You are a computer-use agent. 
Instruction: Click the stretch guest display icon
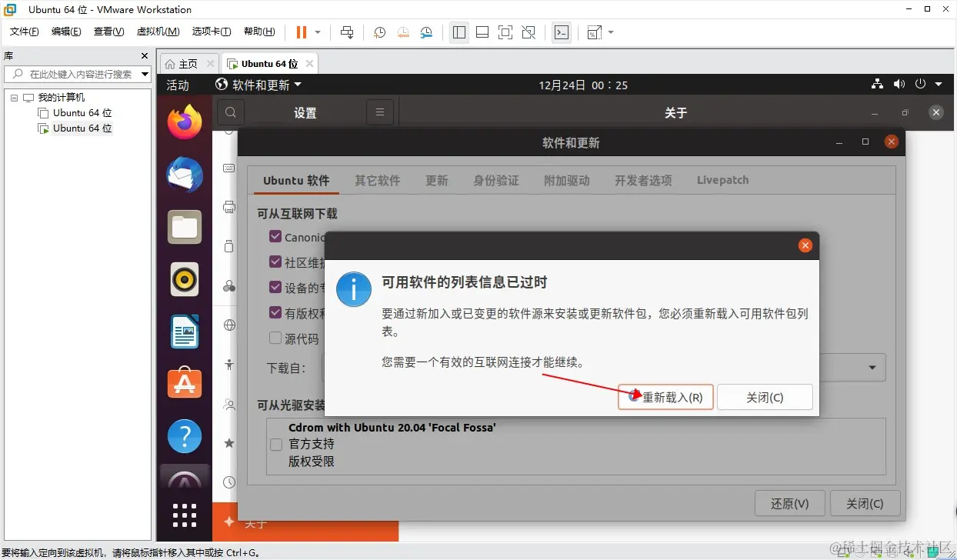coord(594,32)
